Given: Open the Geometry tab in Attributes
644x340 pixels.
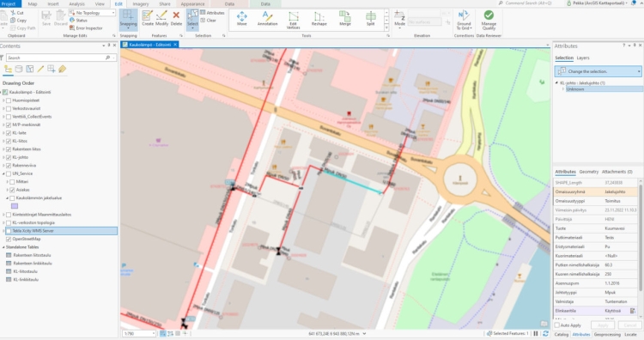Looking at the screenshot, I should (x=588, y=172).
